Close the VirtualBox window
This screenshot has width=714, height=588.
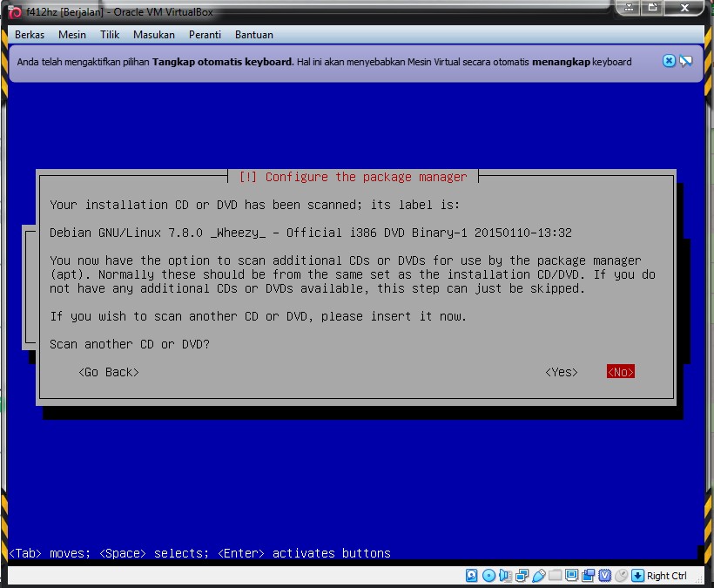pos(684,7)
